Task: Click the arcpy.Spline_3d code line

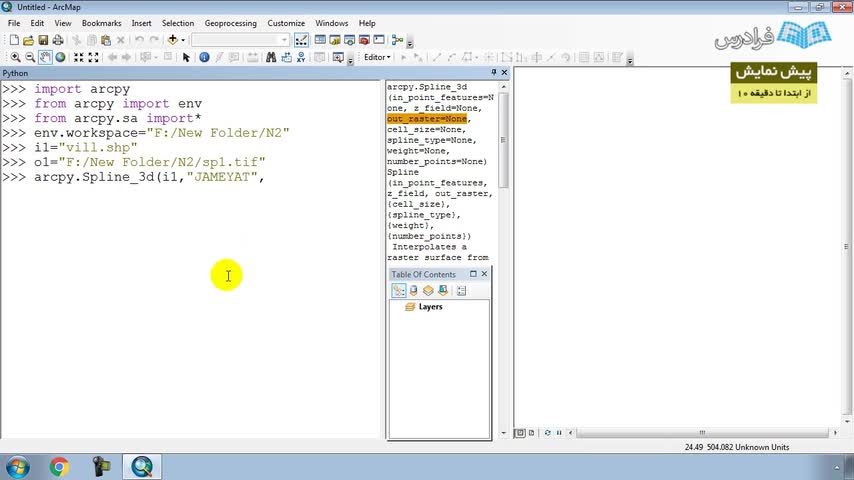Action: click(x=149, y=177)
